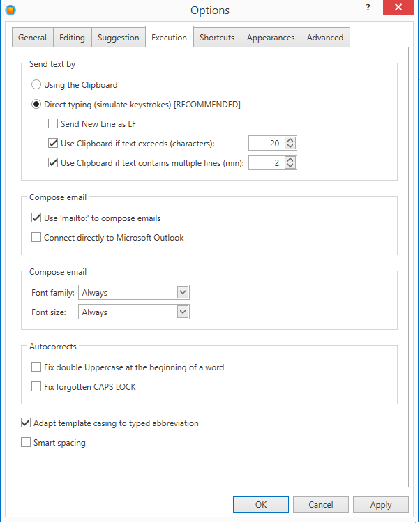Click the question mark help icon
The height and width of the screenshot is (523, 420).
[x=368, y=8]
